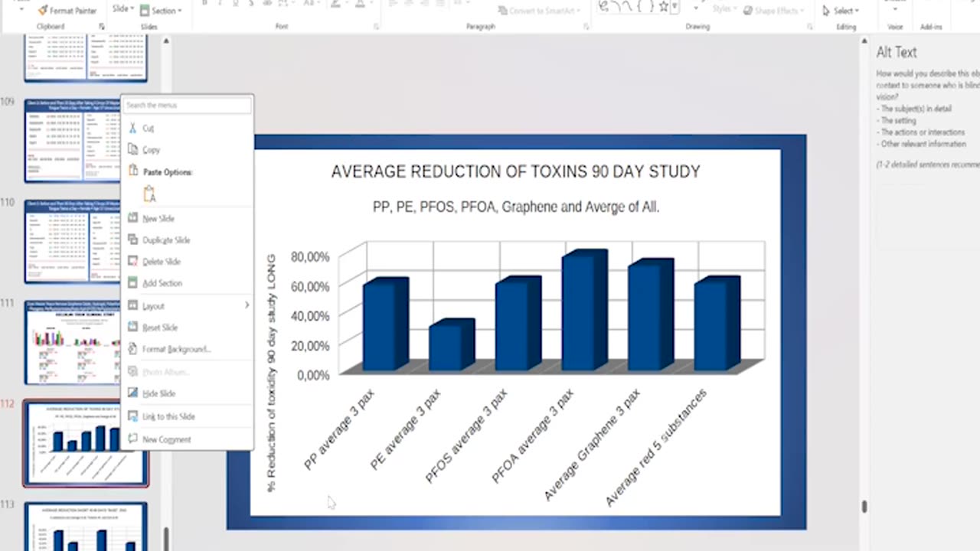Click the 0,00% axis value
980x551 pixels.
pos(312,375)
